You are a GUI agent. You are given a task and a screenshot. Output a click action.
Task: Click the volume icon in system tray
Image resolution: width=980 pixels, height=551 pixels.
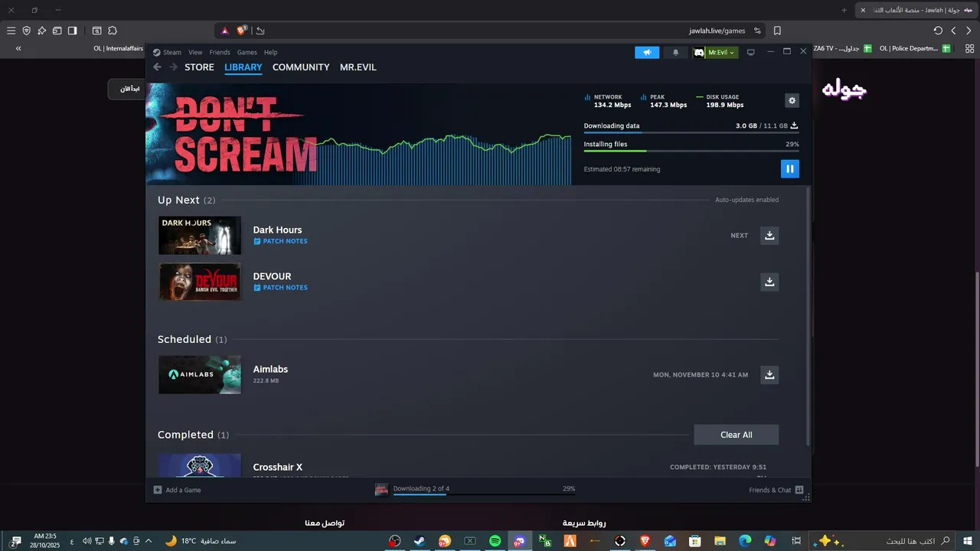coord(87,541)
